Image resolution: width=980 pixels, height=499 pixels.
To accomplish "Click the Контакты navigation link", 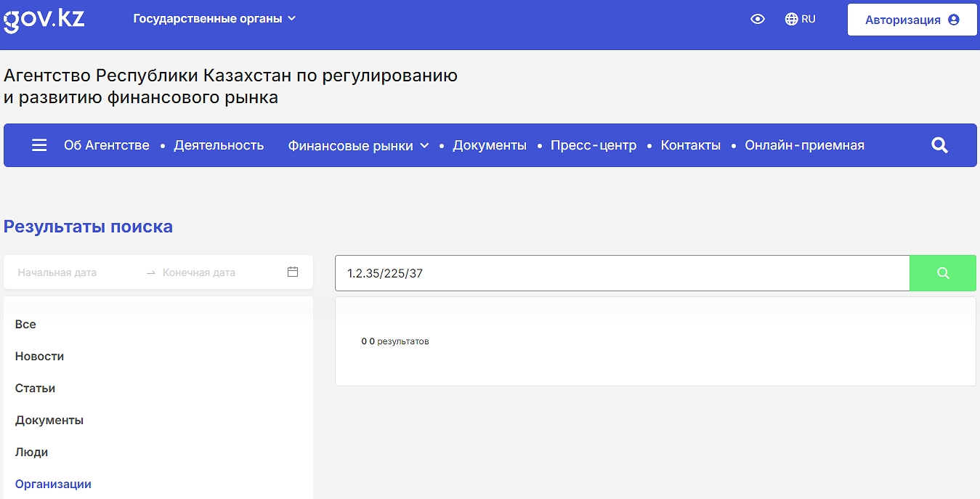I will click(x=690, y=145).
